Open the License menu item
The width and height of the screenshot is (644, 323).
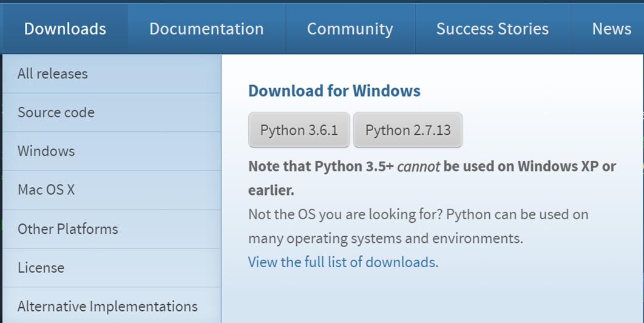tap(112, 268)
